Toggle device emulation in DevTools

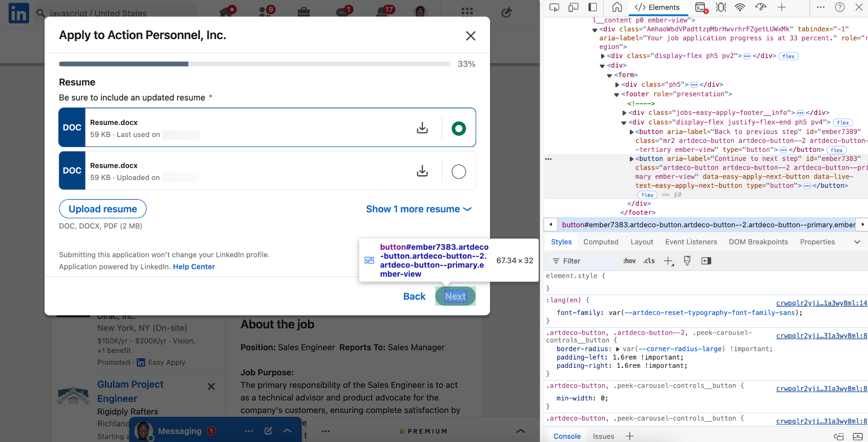pos(573,7)
